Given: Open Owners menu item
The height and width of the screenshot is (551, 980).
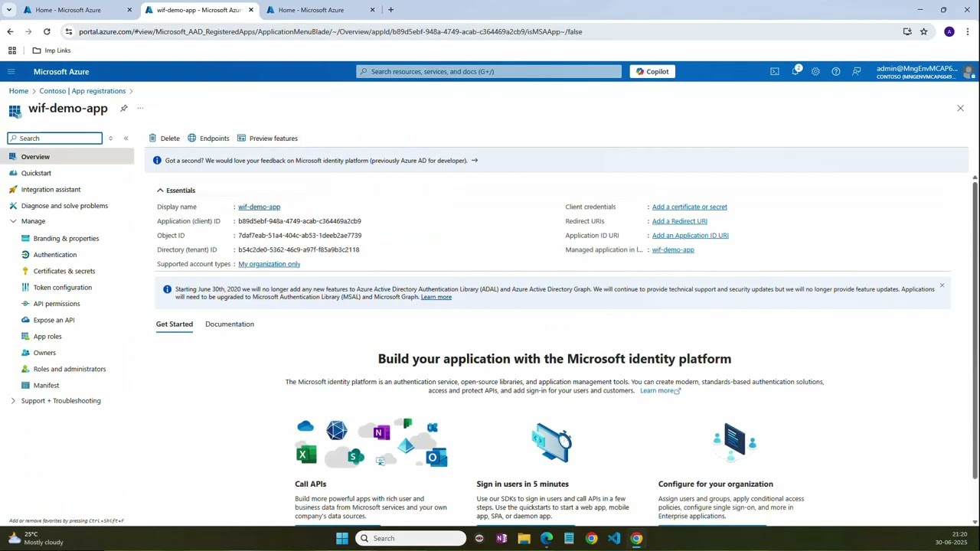Looking at the screenshot, I should pos(44,353).
